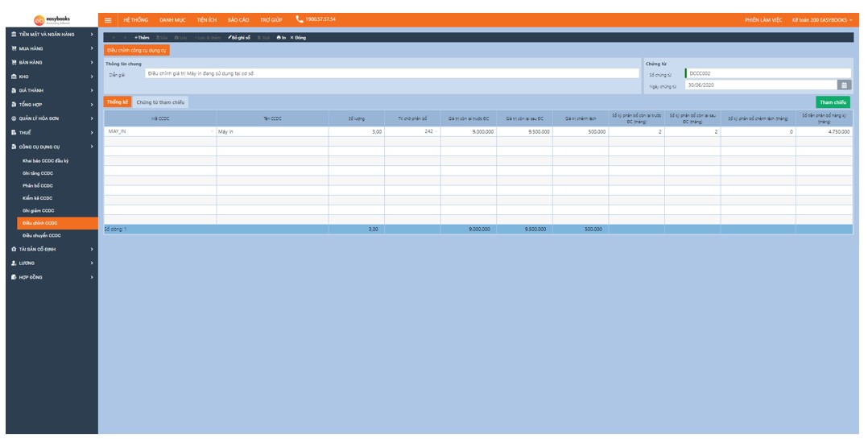Expand Mua hàng sidebar chevron
This screenshot has height=439, width=868.
pyautogui.click(x=92, y=48)
